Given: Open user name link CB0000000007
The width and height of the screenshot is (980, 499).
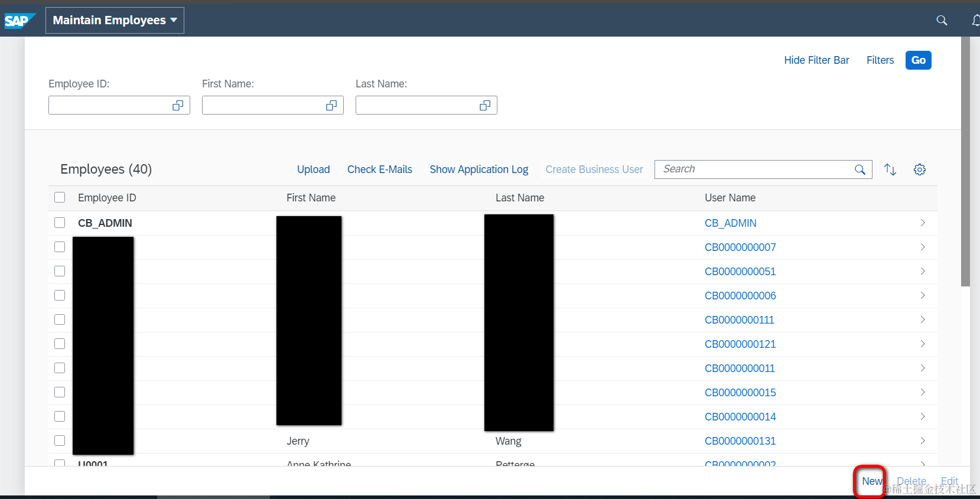Looking at the screenshot, I should (x=740, y=247).
